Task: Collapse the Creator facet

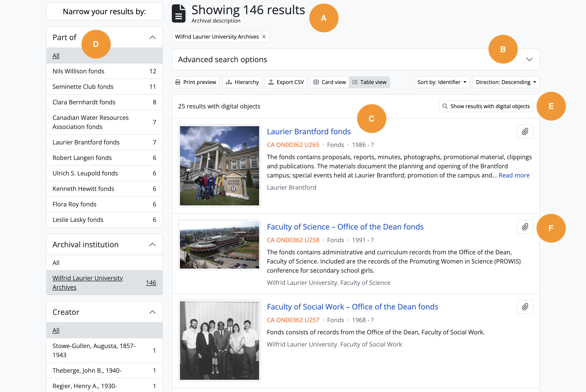Action: point(152,312)
